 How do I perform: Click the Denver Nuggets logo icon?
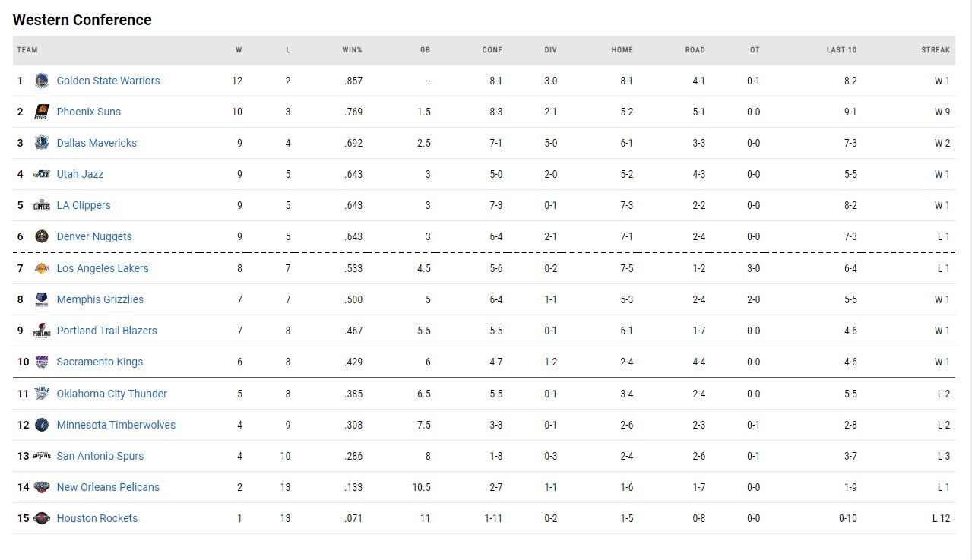42,236
